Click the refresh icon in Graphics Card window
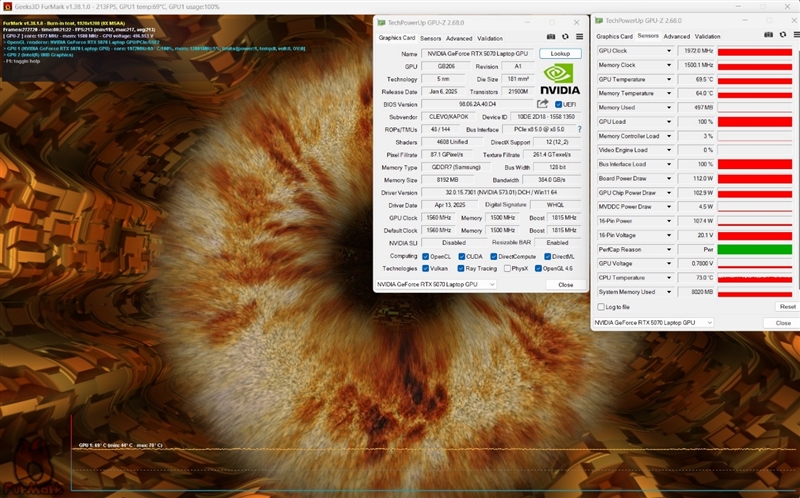 click(565, 37)
